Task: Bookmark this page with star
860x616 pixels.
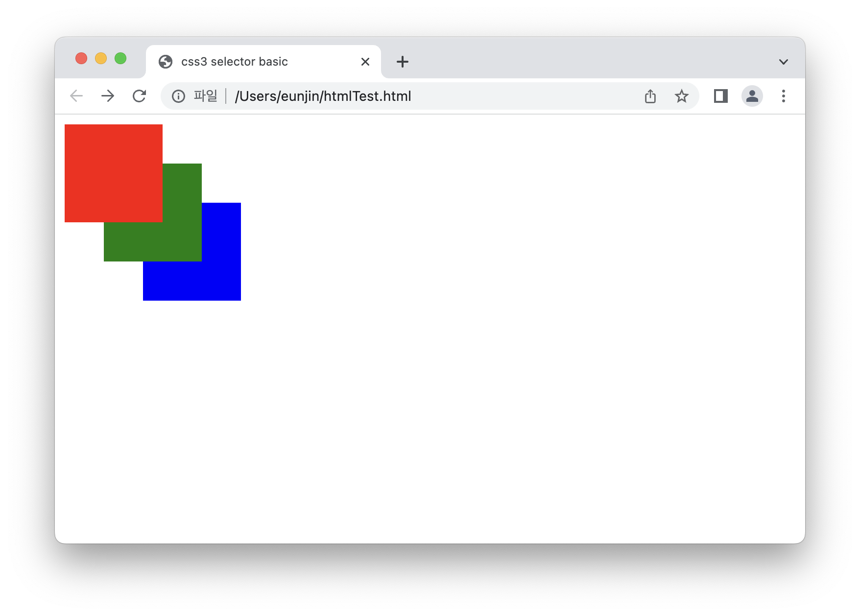Action: click(682, 96)
